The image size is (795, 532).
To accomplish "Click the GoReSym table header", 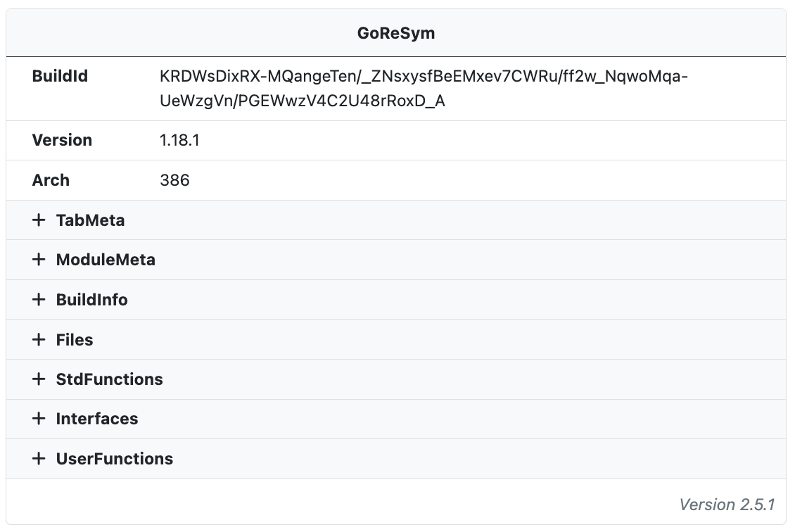I will point(396,33).
